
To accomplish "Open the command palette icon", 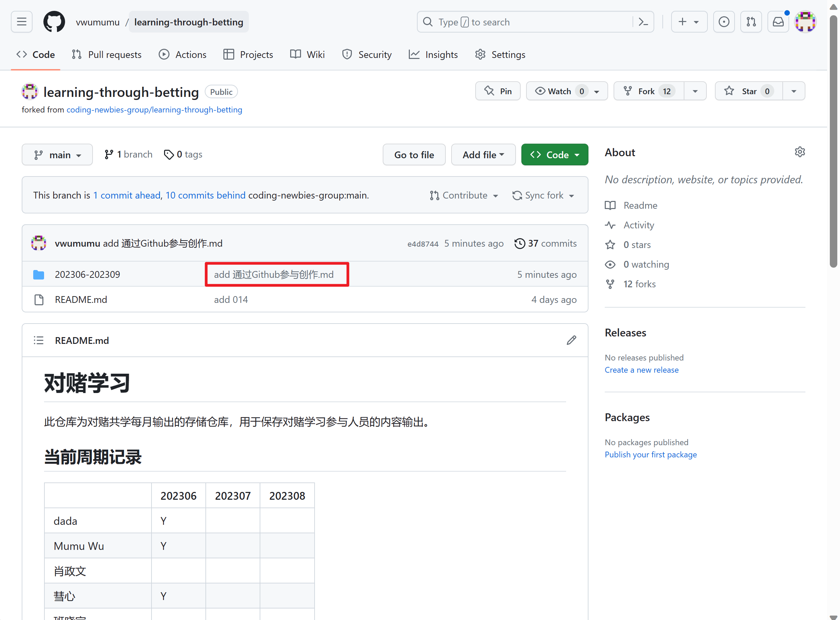I will tap(643, 22).
